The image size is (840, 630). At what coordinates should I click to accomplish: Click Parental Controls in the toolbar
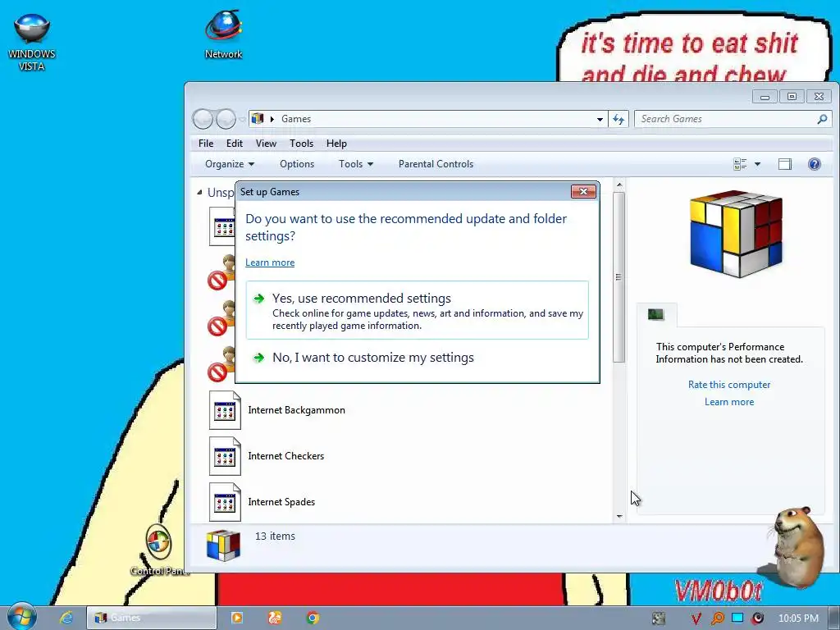tap(436, 164)
